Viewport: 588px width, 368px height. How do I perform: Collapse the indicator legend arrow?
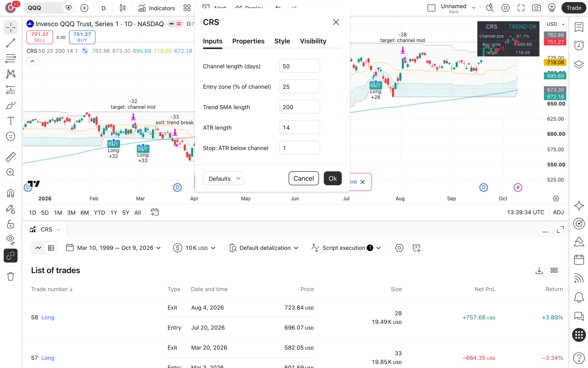(32, 61)
